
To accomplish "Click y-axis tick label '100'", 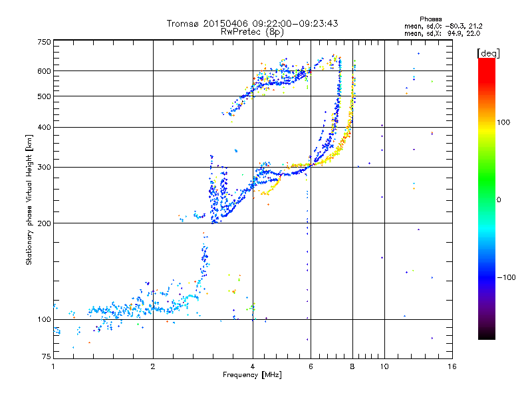I will tap(44, 319).
